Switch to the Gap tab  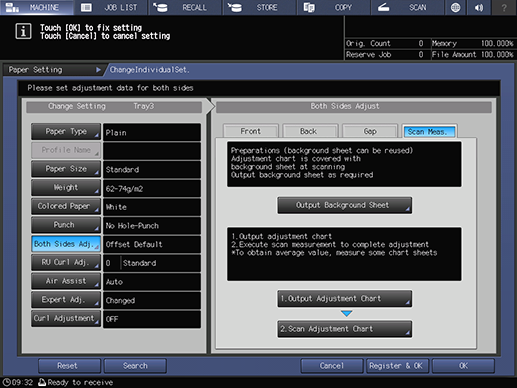click(x=370, y=131)
